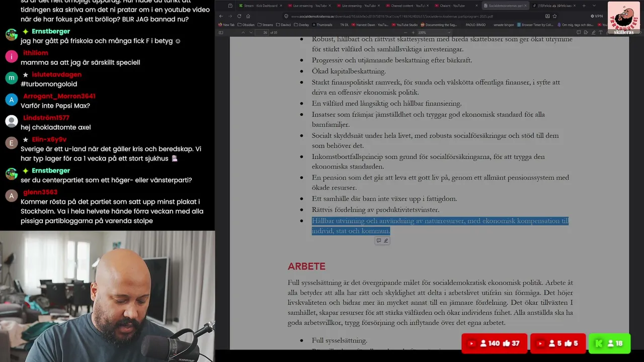Open the browser home page
Screen dimensions: 644x362
coord(248,16)
